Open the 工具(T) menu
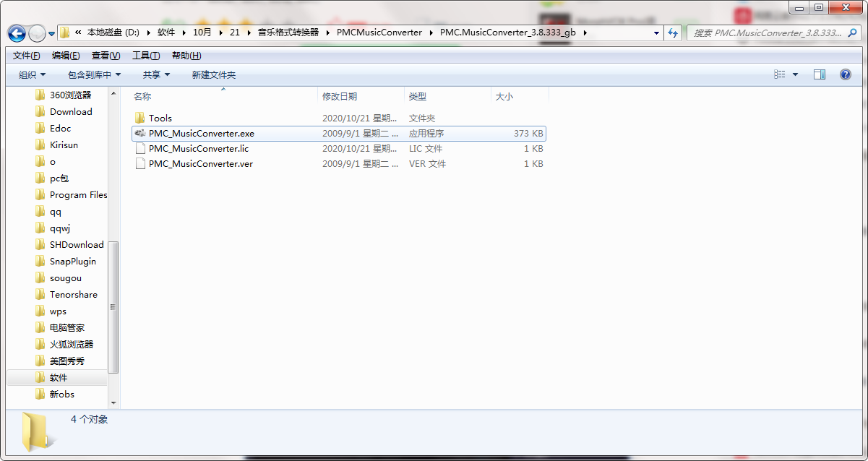The height and width of the screenshot is (461, 868). pos(145,56)
